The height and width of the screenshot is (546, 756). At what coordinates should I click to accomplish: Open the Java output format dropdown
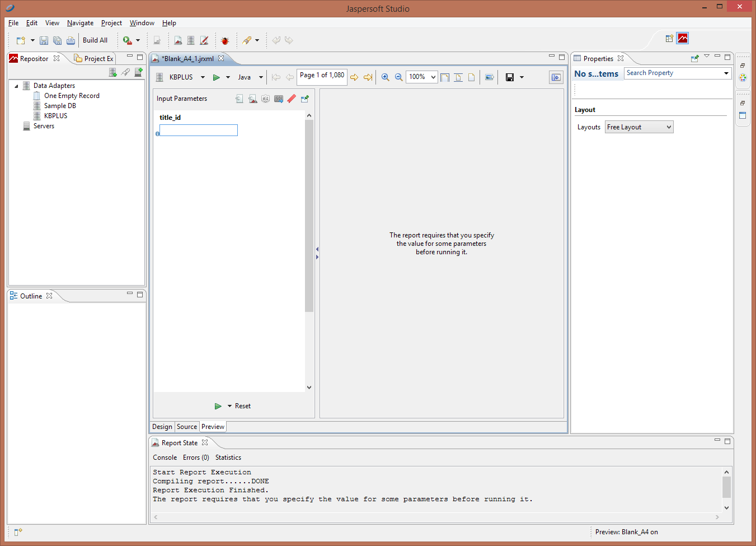pyautogui.click(x=261, y=77)
